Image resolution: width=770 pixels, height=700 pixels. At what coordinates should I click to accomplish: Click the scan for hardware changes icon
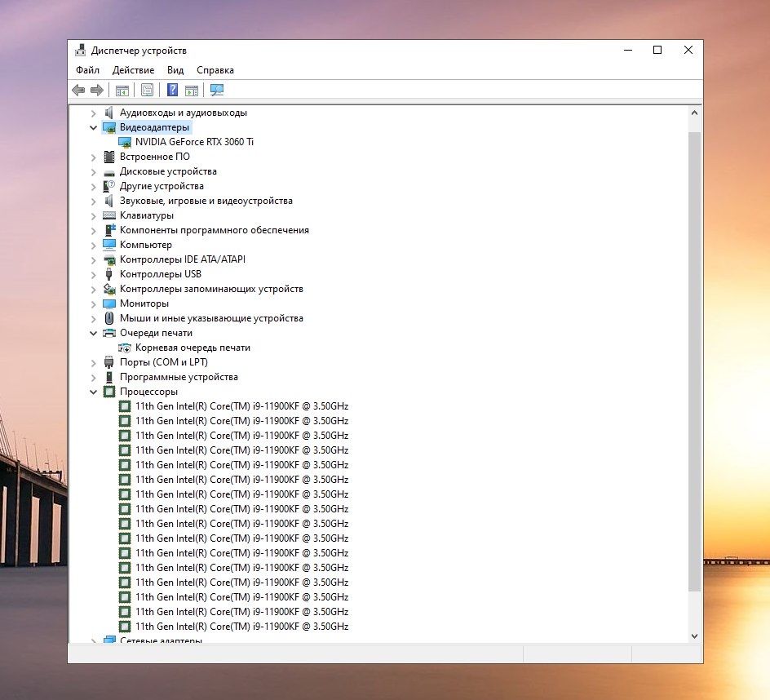pyautogui.click(x=217, y=90)
